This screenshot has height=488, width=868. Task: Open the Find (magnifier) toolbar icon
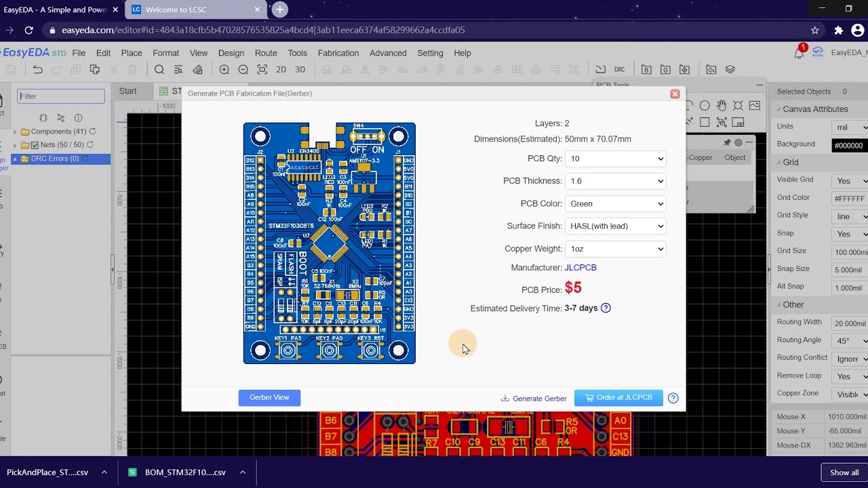(x=159, y=70)
